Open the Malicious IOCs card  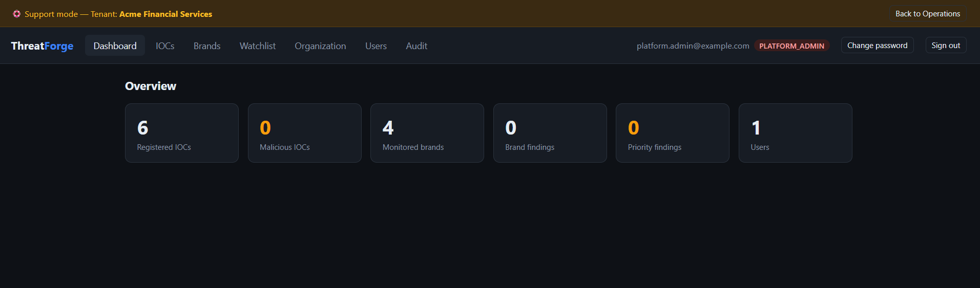(305, 133)
